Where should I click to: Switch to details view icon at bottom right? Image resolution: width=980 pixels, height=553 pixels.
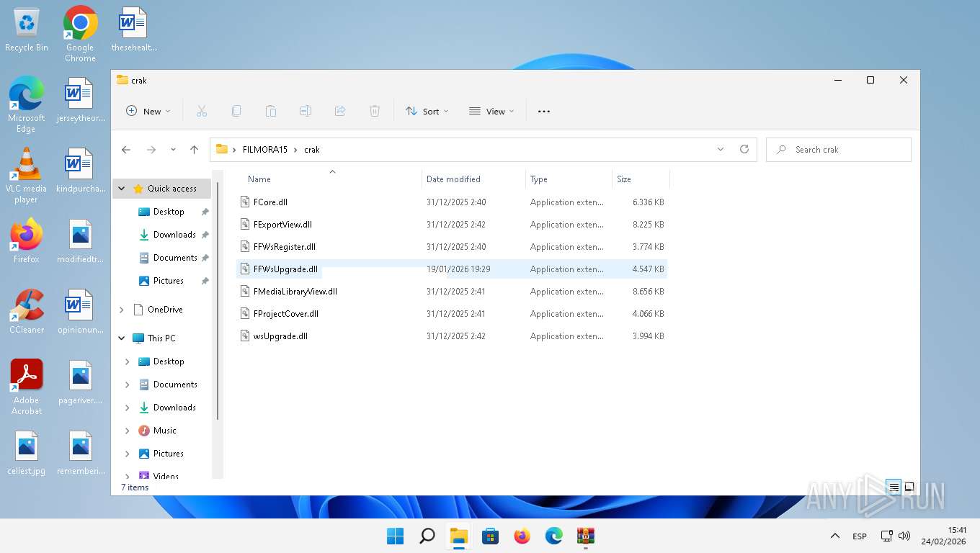pos(894,487)
